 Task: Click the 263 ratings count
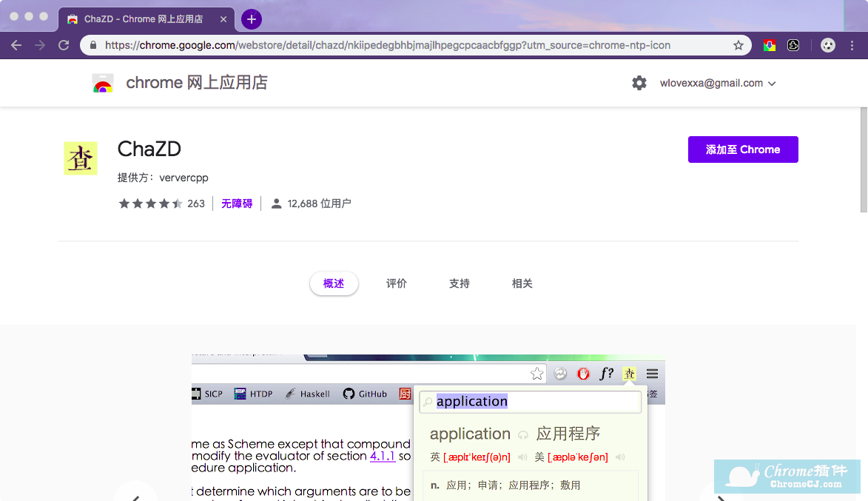coord(196,204)
